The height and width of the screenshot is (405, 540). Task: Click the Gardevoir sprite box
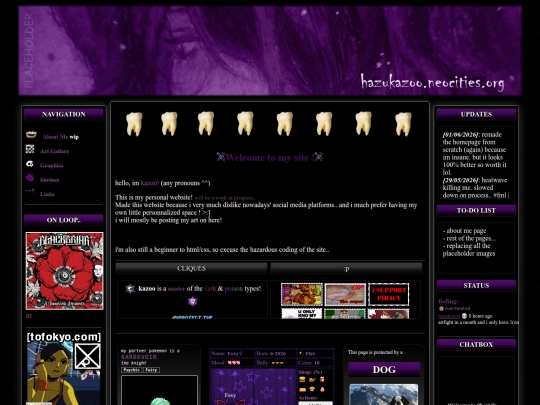click(159, 390)
